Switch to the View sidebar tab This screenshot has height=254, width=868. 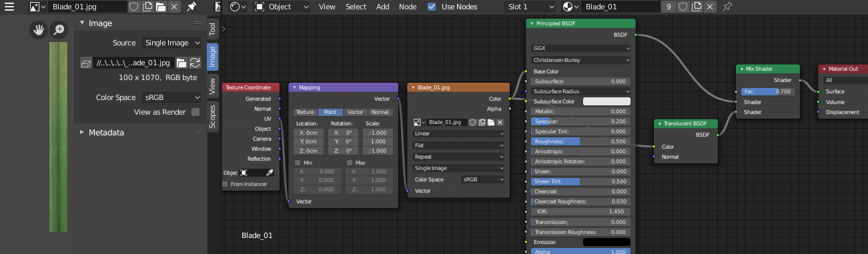tap(212, 85)
